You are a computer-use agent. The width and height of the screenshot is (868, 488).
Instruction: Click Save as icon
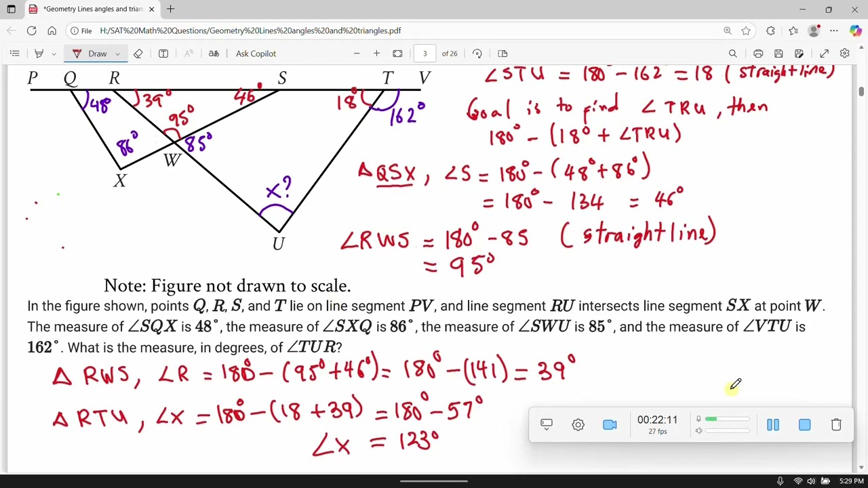(800, 54)
